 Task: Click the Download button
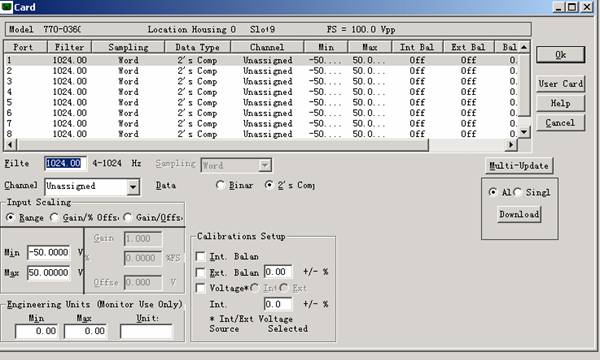click(519, 214)
